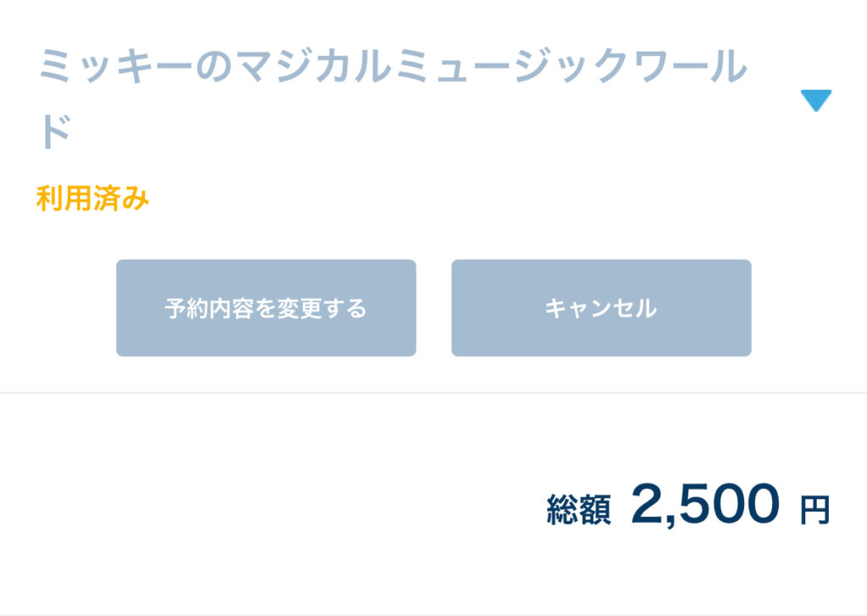867x616 pixels.
Task: Click the 総額 label
Action: point(578,509)
